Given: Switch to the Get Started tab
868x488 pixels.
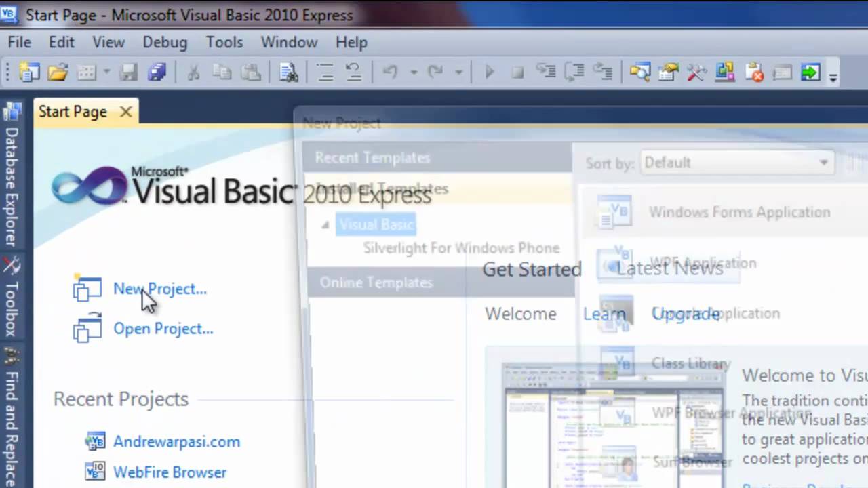Looking at the screenshot, I should pyautogui.click(x=532, y=269).
